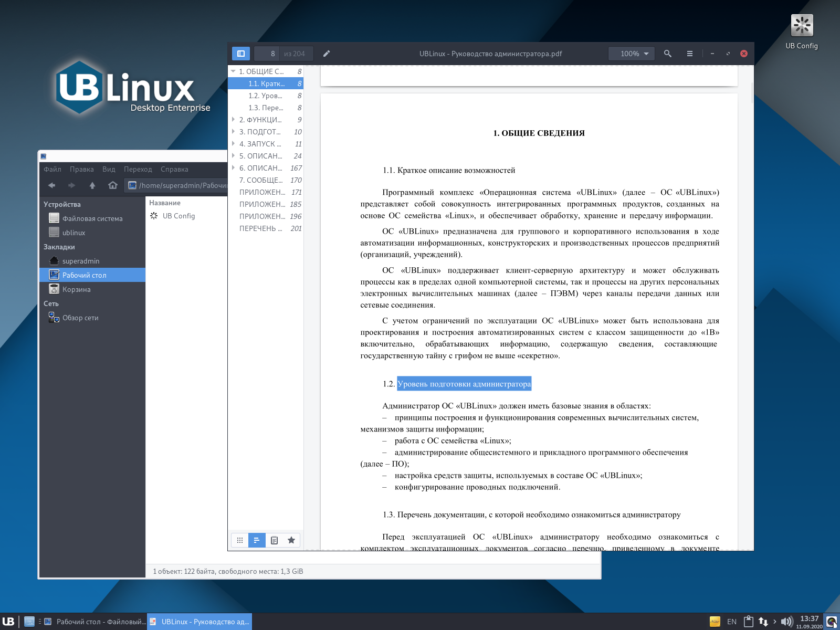The height and width of the screenshot is (630, 840).
Task: Click the user session icon in the taskbar corner
Action: pos(832,622)
